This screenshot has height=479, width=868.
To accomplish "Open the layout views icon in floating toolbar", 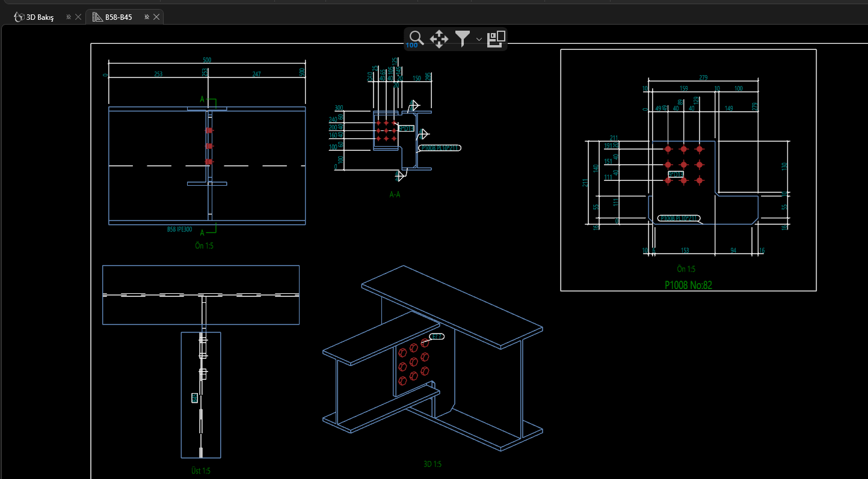I will 496,38.
